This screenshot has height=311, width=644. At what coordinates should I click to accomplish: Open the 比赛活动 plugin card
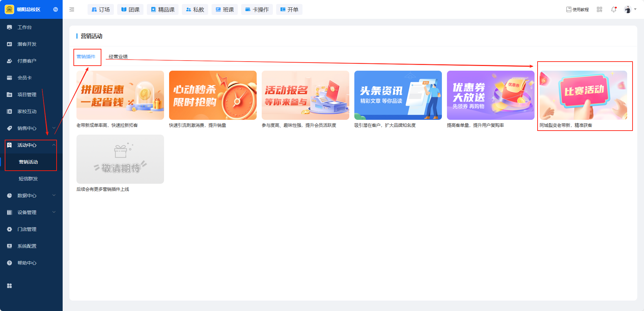click(x=583, y=95)
